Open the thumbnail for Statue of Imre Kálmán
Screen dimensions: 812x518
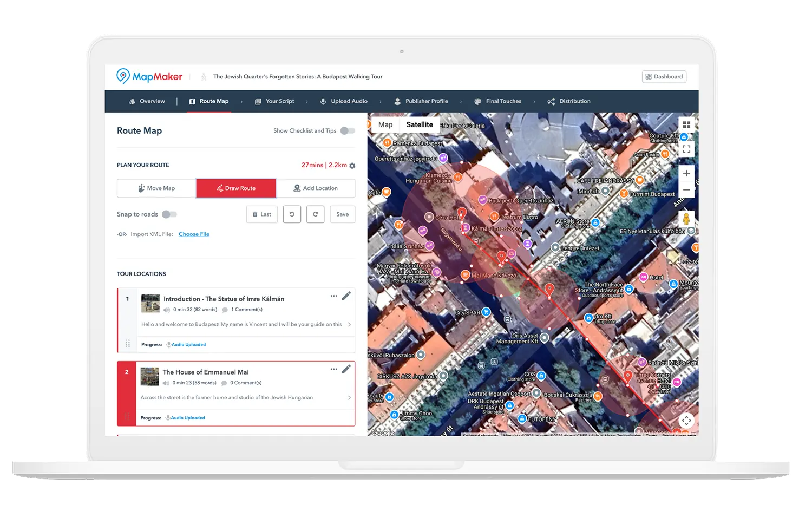(x=150, y=303)
